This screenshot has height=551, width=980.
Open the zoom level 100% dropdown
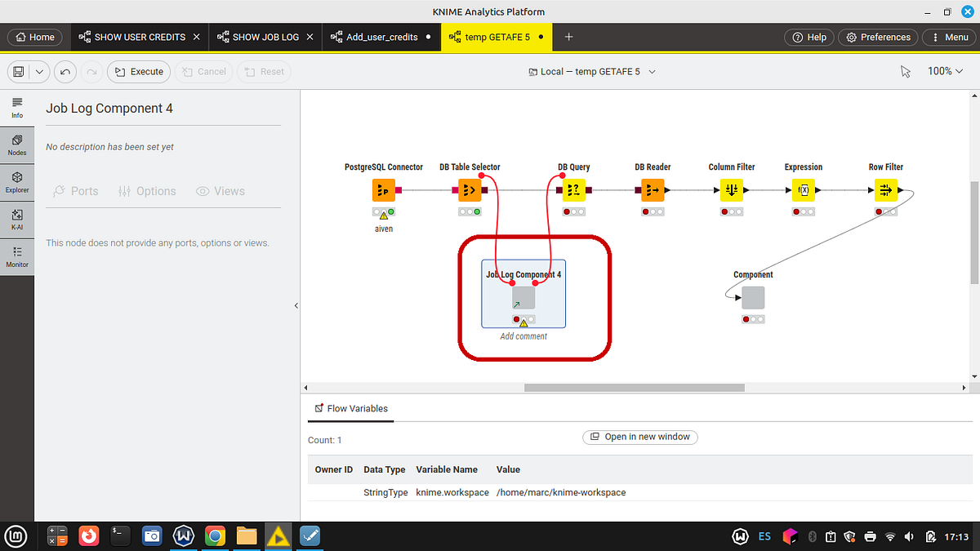coord(946,71)
